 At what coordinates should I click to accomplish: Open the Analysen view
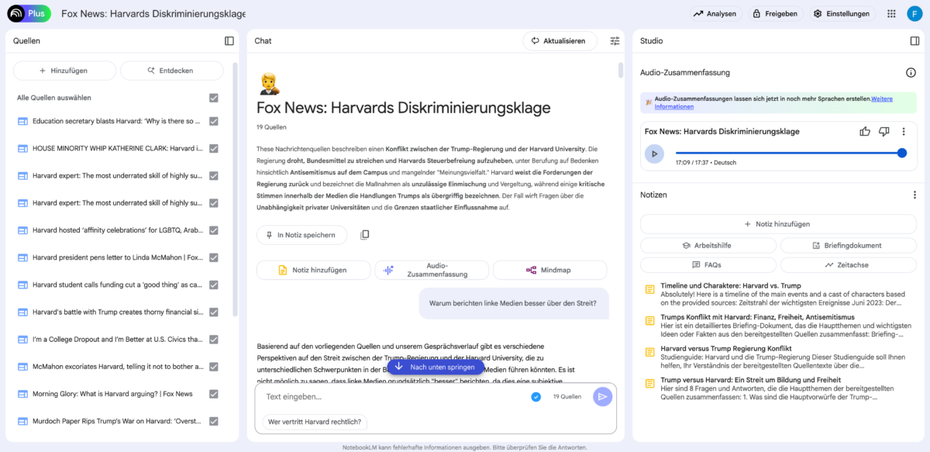click(x=715, y=14)
